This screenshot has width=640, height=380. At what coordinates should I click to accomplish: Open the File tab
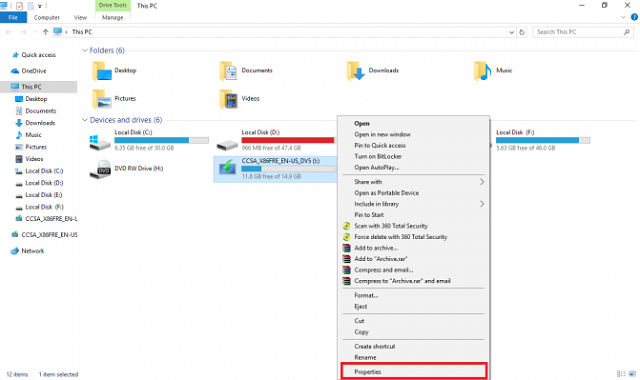point(13,17)
